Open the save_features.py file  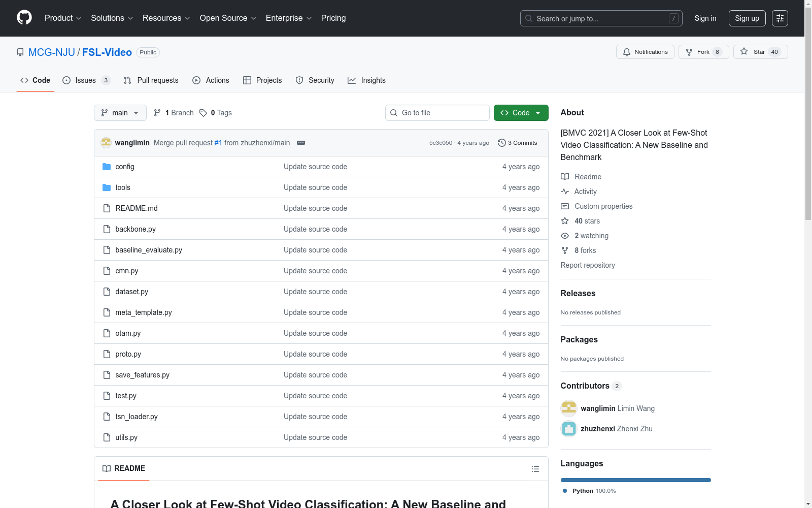point(143,375)
